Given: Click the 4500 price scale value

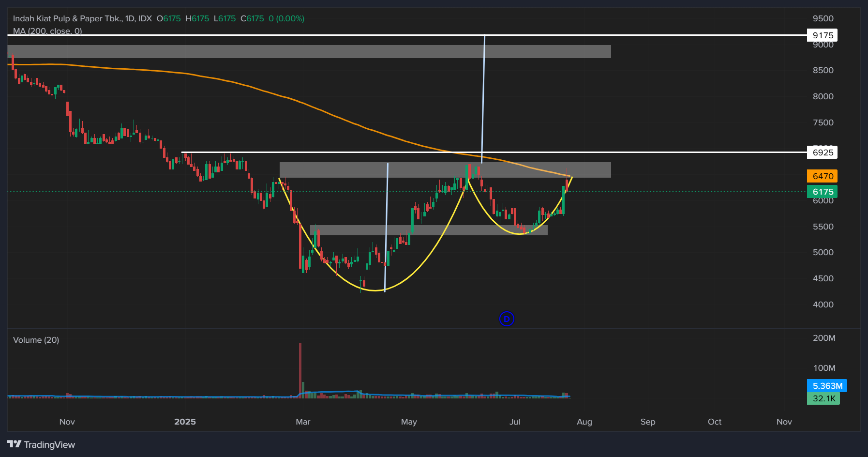Looking at the screenshot, I should (823, 278).
